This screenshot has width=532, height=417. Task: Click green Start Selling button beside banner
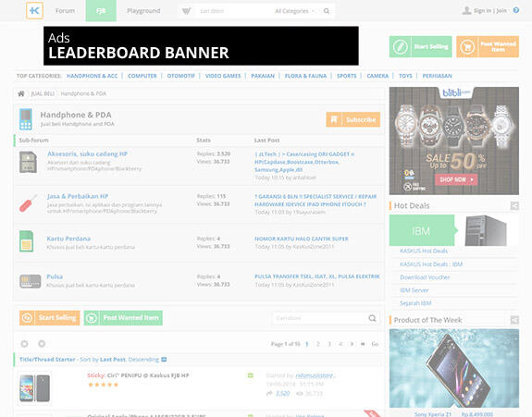[420, 47]
